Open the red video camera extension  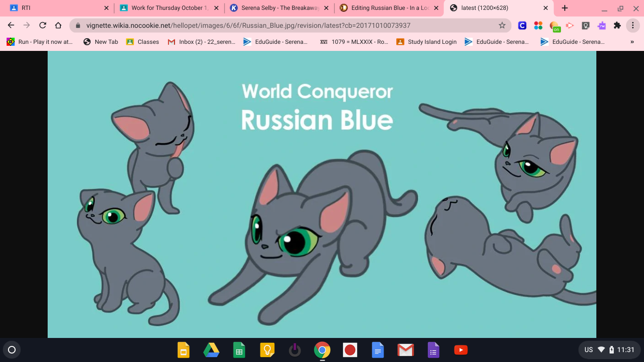pyautogui.click(x=570, y=25)
